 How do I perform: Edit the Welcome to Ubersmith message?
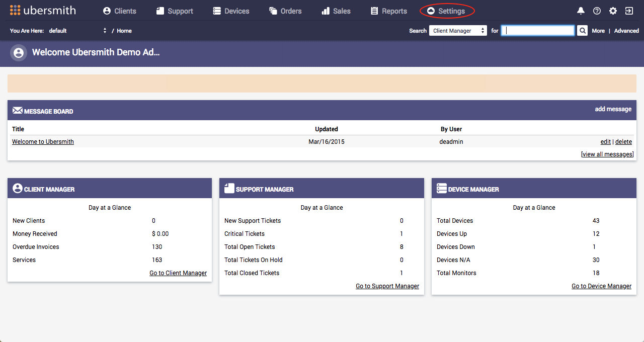(x=606, y=142)
